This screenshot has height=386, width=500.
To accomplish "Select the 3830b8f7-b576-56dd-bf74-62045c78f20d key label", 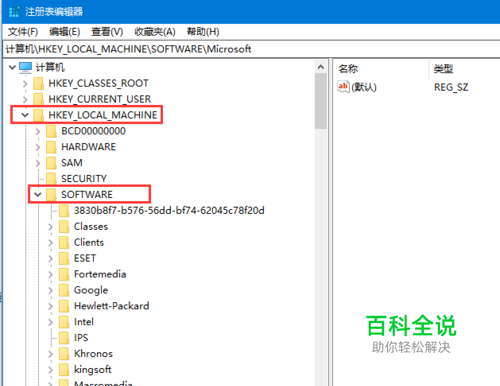I will click(169, 211).
